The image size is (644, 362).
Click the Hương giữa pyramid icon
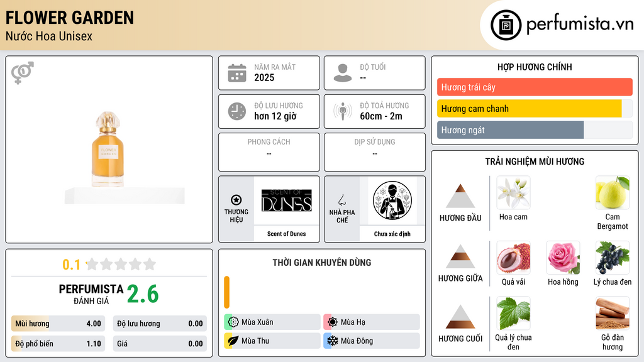pyautogui.click(x=460, y=256)
